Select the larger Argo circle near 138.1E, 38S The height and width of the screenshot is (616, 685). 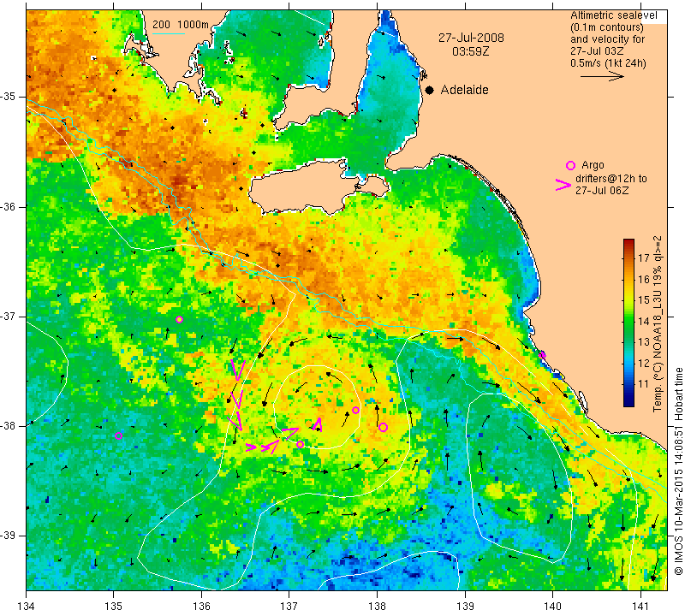(x=383, y=428)
